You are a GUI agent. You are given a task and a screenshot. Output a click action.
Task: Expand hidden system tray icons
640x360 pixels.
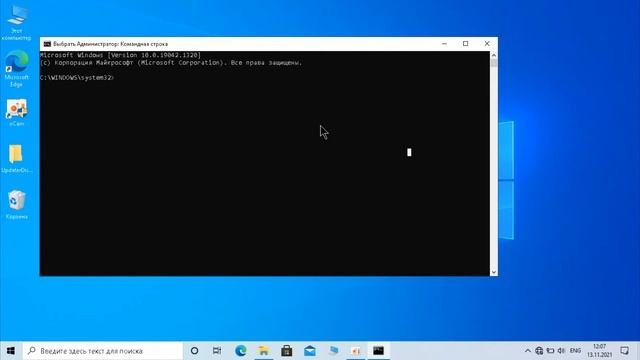tap(527, 351)
